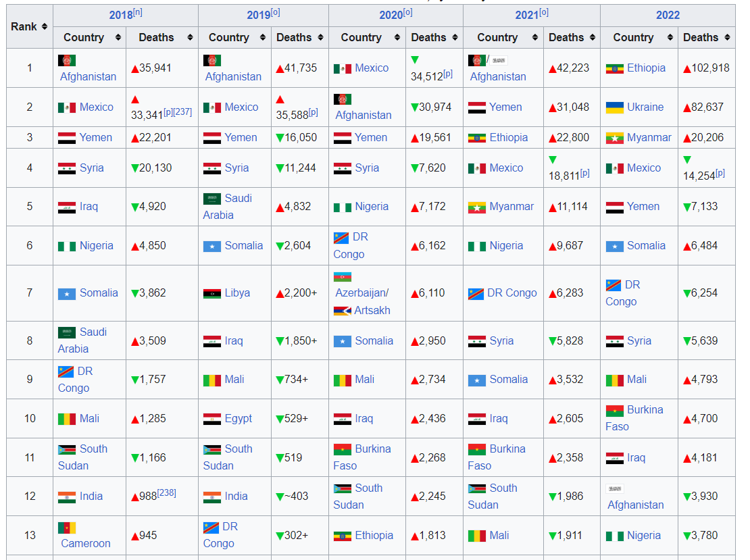Open the Egypt country link
750x560 pixels.
(239, 419)
